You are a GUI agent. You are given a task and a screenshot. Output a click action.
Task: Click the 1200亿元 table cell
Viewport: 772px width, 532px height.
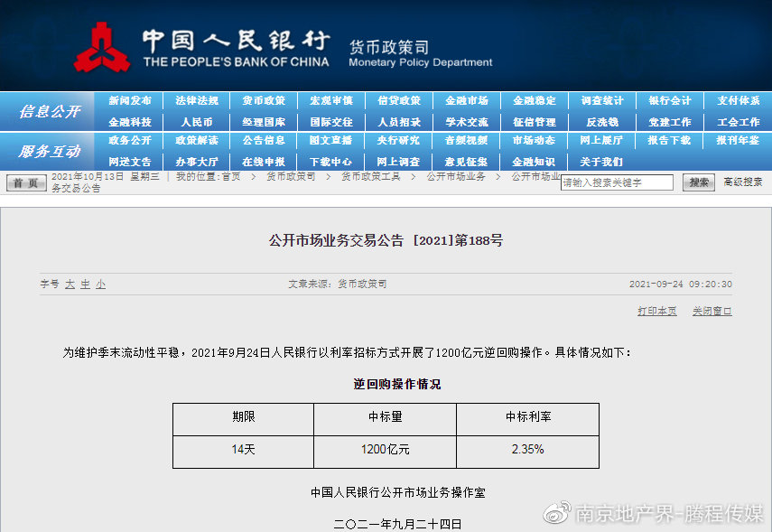click(x=385, y=452)
